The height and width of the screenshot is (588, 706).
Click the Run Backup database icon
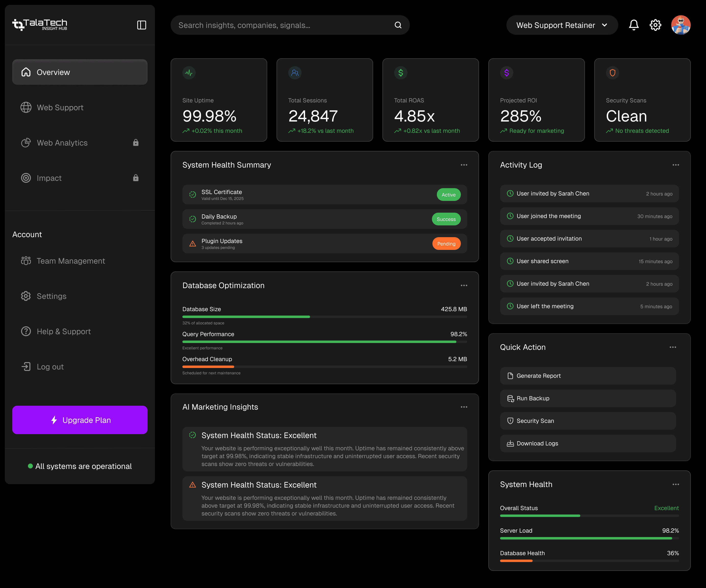pos(510,399)
